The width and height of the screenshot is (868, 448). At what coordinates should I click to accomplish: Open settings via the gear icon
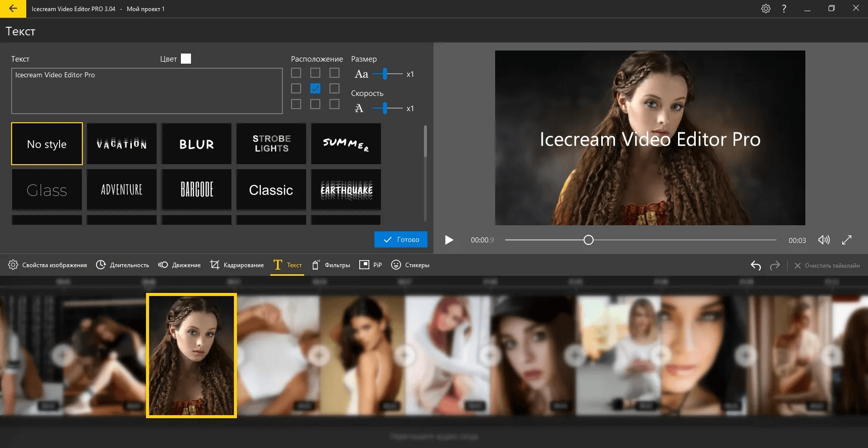coord(766,9)
